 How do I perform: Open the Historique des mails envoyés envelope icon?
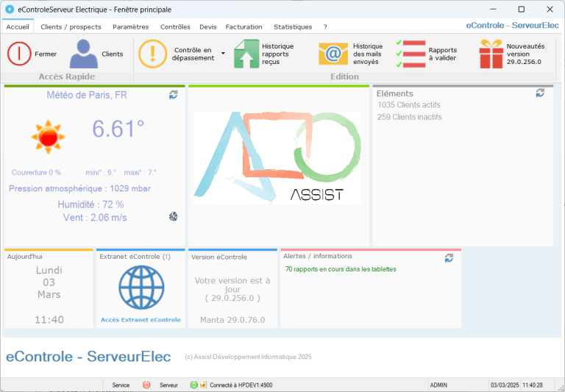333,54
